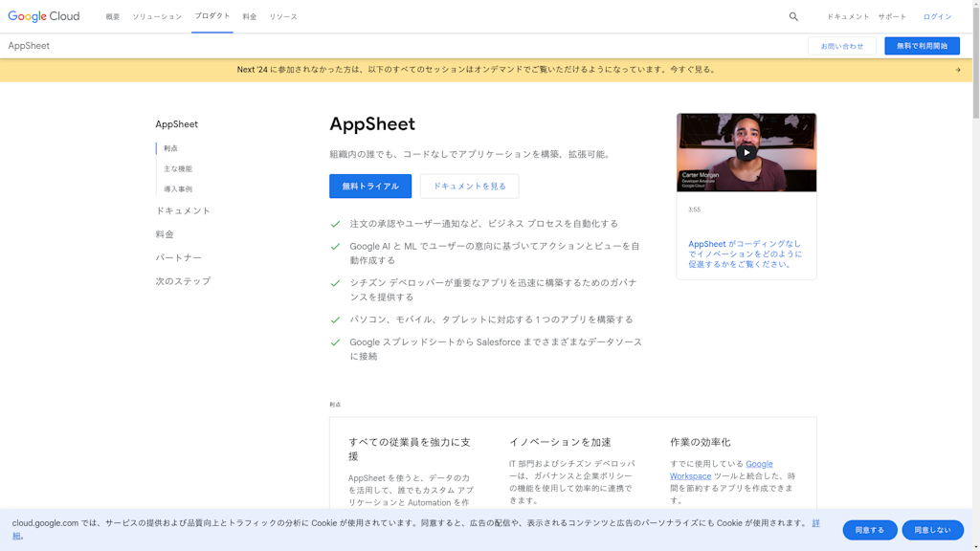Play the Carter Morgan video
The width and height of the screenshot is (980, 551).
(x=746, y=153)
